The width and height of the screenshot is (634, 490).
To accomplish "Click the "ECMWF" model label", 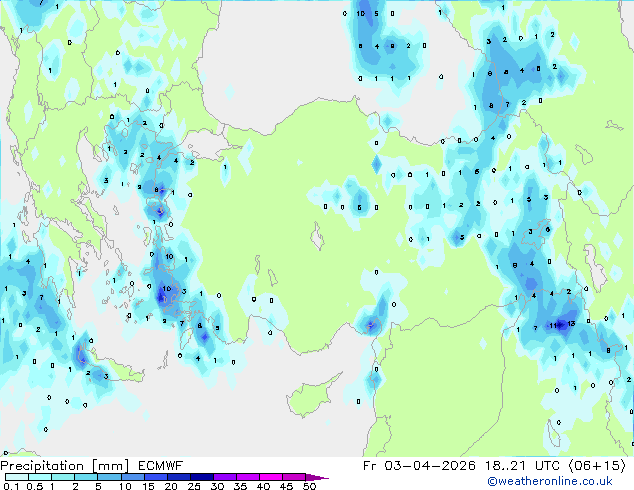I will [x=161, y=466].
